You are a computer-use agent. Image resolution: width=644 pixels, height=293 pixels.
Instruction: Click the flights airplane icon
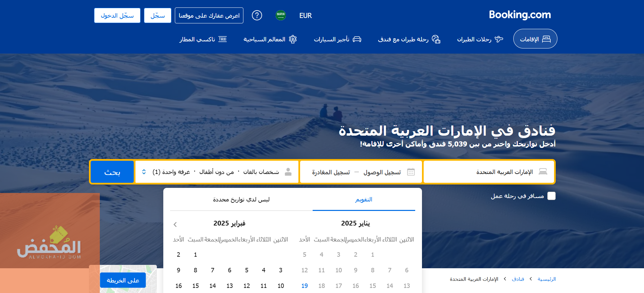point(499,39)
